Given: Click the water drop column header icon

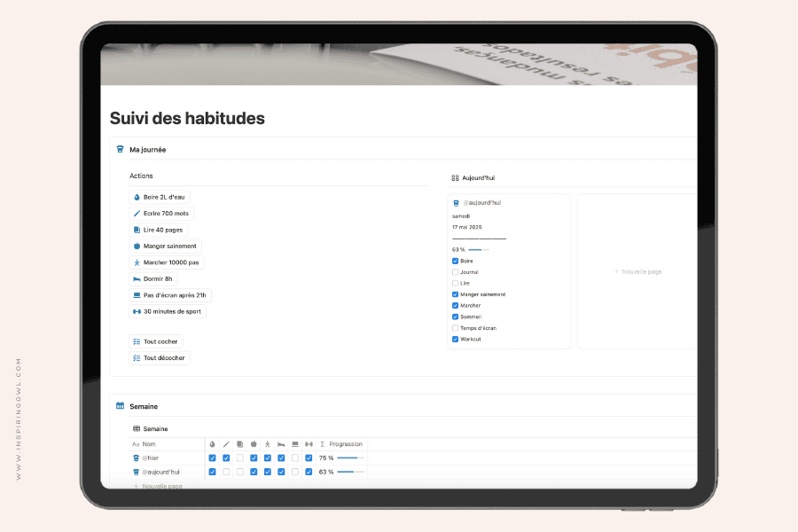Looking at the screenshot, I should pos(212,443).
